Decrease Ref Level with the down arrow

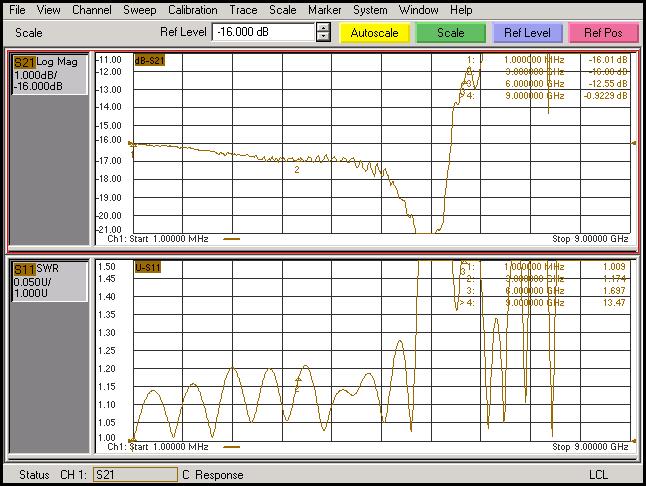tap(323, 37)
